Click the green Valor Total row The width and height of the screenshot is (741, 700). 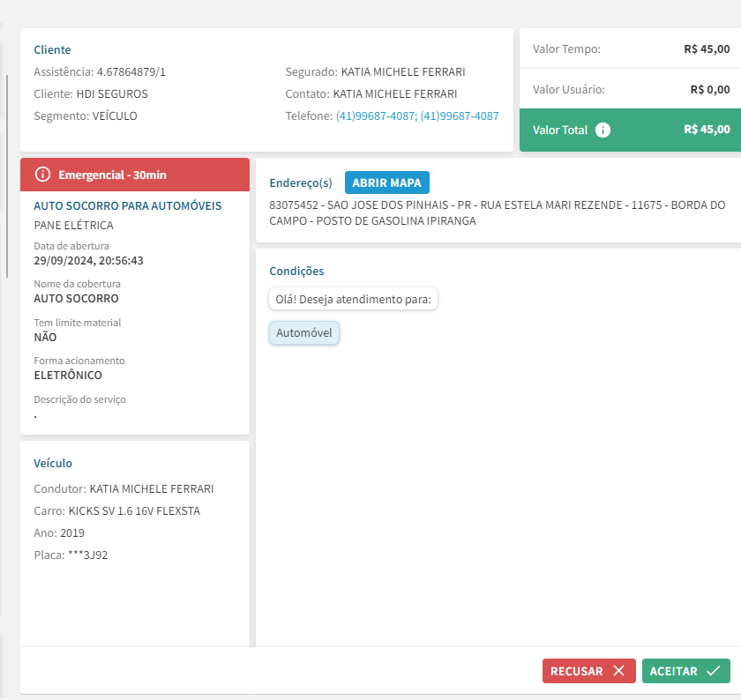click(x=630, y=130)
